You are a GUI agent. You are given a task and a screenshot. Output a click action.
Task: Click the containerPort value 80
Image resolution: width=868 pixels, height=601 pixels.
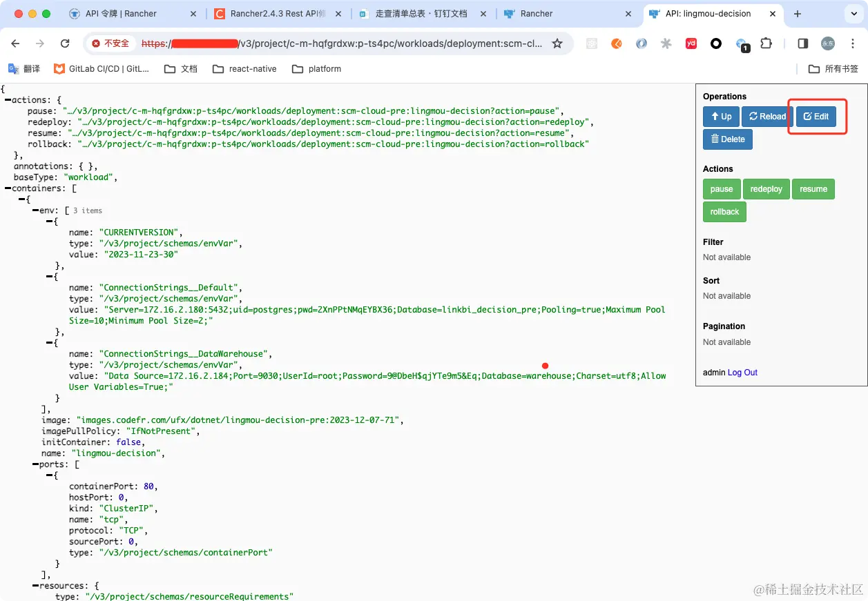click(x=149, y=486)
